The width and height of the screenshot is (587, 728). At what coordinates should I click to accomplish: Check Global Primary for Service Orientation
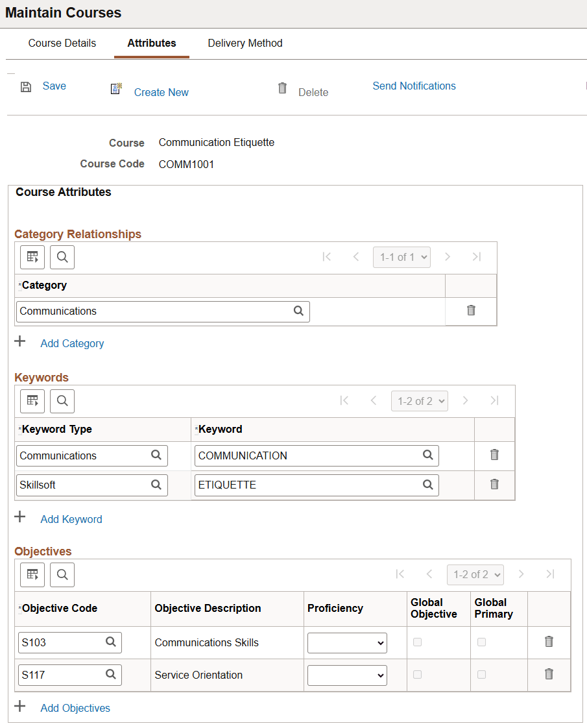[481, 675]
